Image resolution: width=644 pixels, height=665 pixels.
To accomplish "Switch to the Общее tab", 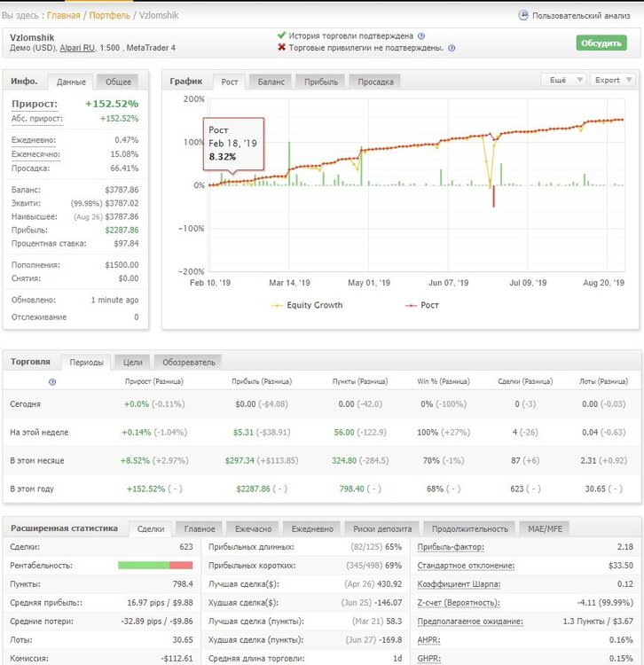I will point(118,82).
